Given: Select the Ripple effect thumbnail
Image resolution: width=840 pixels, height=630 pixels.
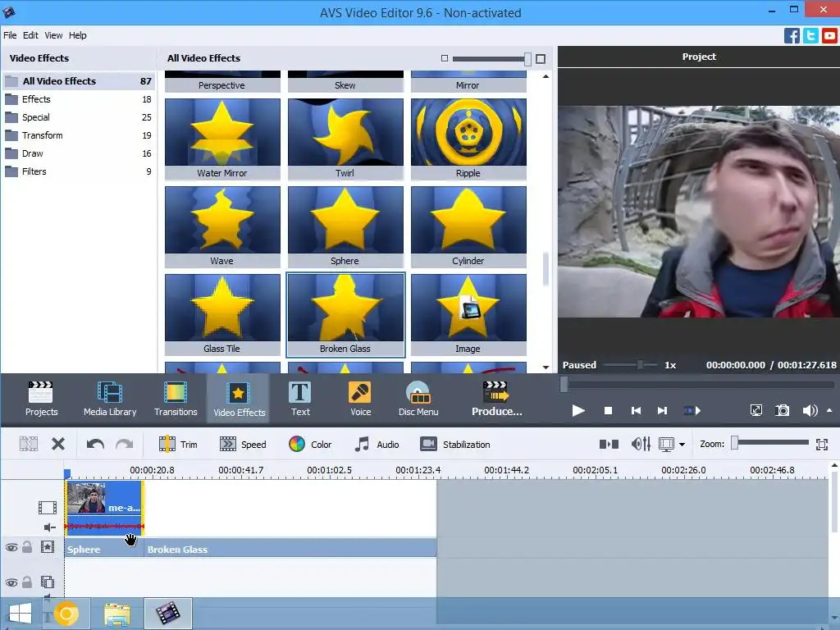Looking at the screenshot, I should (468, 139).
